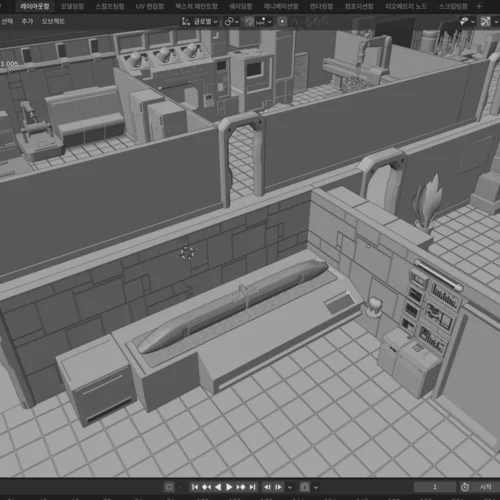Switch to the 모델링 workspace tab
The height and width of the screenshot is (500, 500).
(x=72, y=6)
